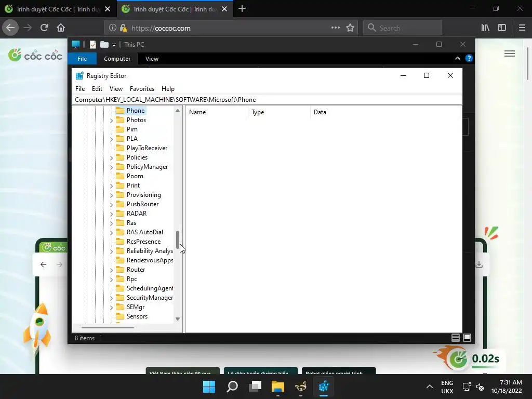Expand the PLA registry key

pyautogui.click(x=111, y=139)
